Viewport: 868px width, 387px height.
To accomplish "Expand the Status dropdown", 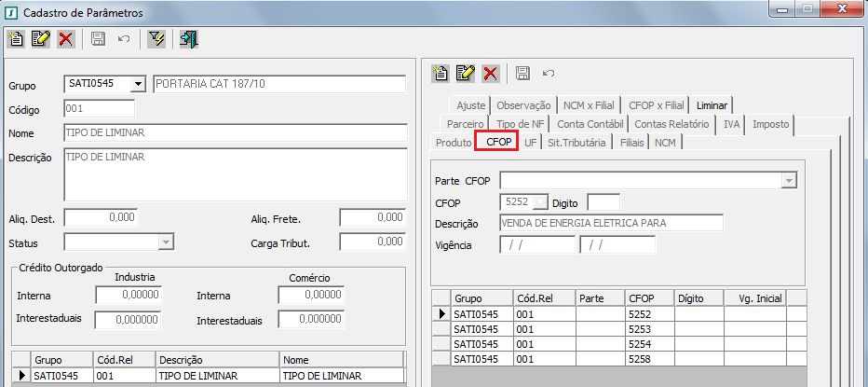I will (166, 242).
